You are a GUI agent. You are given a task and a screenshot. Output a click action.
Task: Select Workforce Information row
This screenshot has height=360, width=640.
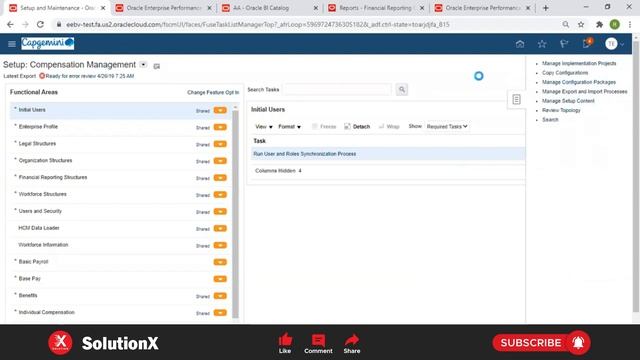(120, 245)
